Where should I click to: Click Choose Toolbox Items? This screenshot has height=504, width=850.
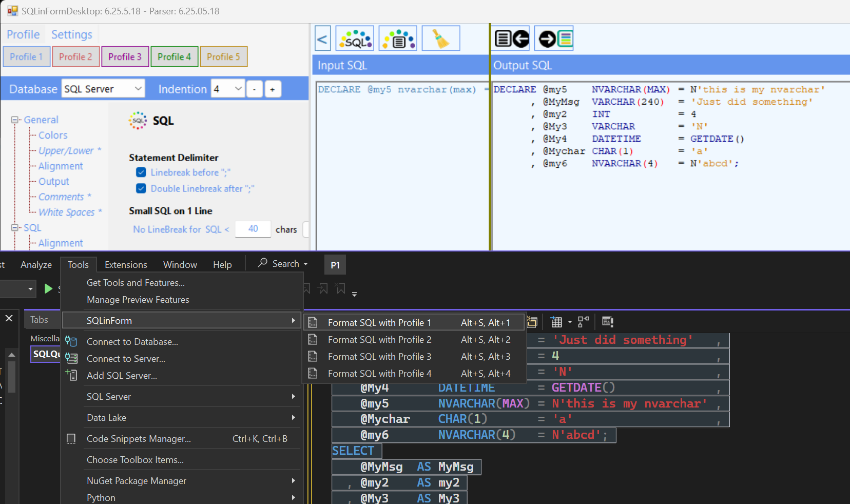(135, 459)
